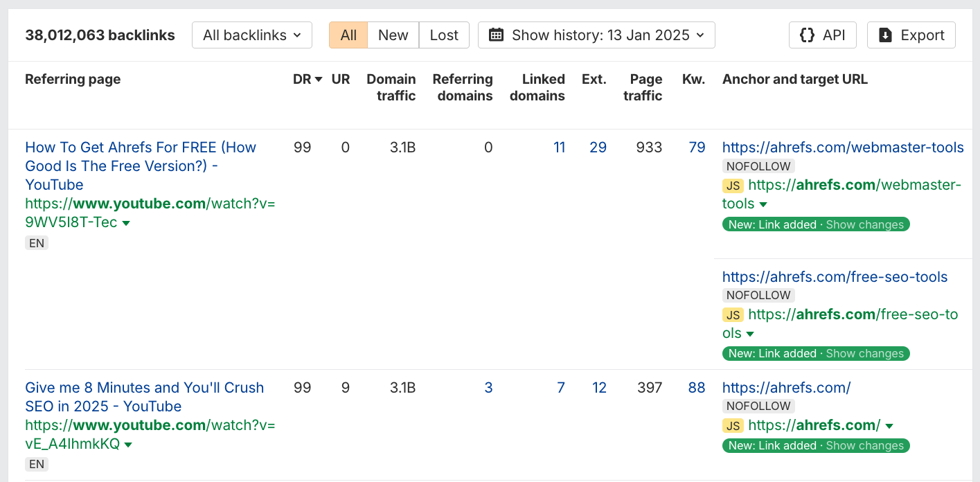Switch to Lost backlinks filter
The image size is (980, 482).
point(444,35)
